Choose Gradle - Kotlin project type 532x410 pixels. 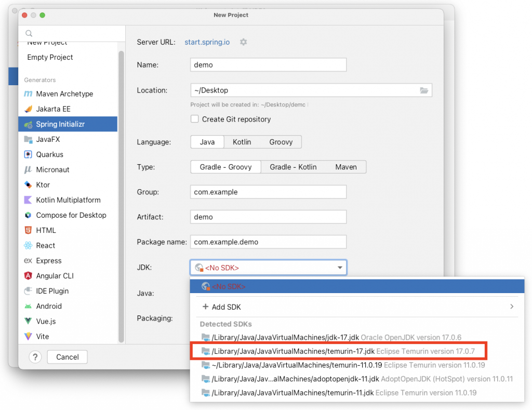[x=293, y=167]
